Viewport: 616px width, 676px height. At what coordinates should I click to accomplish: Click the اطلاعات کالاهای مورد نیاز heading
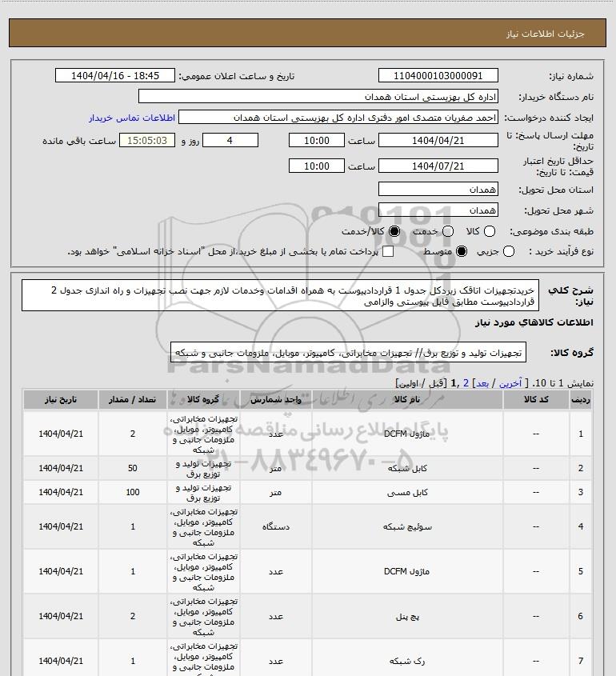coord(534,322)
